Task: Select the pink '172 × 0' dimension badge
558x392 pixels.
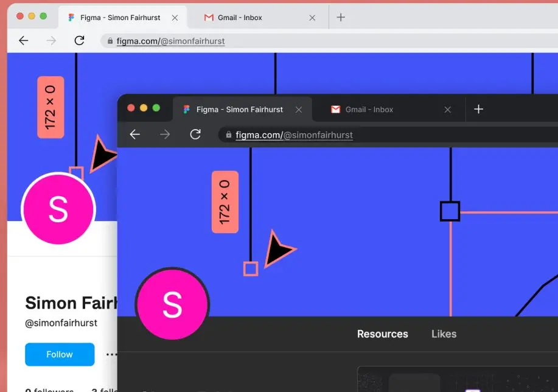Action: (225, 203)
